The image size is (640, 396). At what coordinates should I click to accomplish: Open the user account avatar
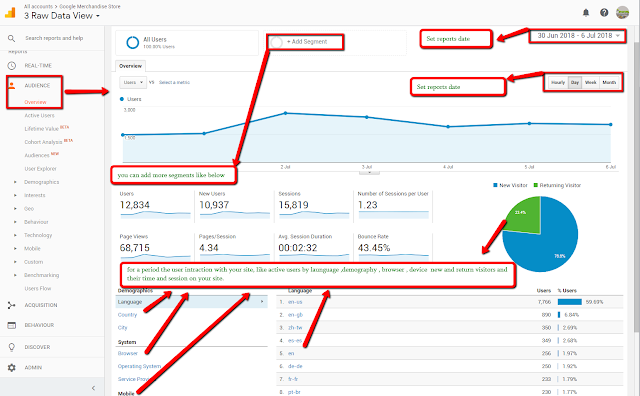click(622, 13)
